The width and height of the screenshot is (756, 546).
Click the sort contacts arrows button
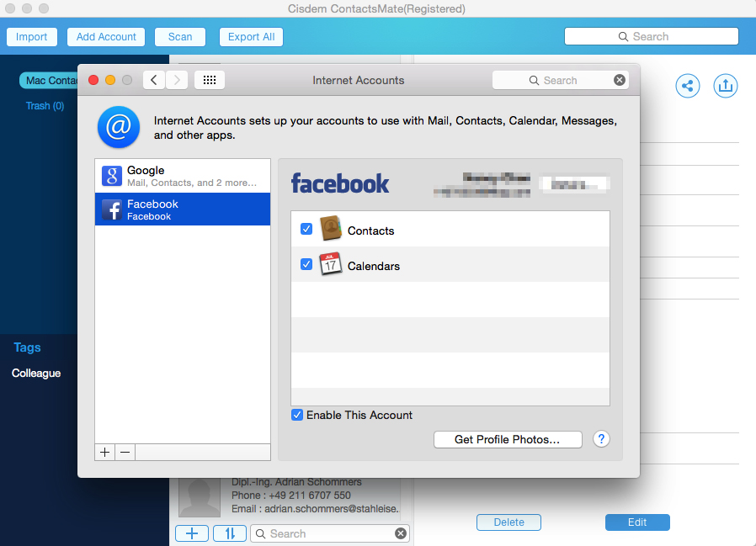point(230,533)
